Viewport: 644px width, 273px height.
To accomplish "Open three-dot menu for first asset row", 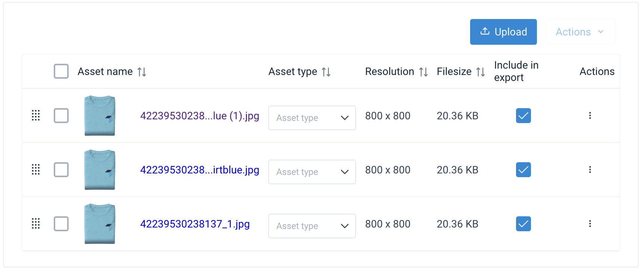I will click(x=590, y=116).
